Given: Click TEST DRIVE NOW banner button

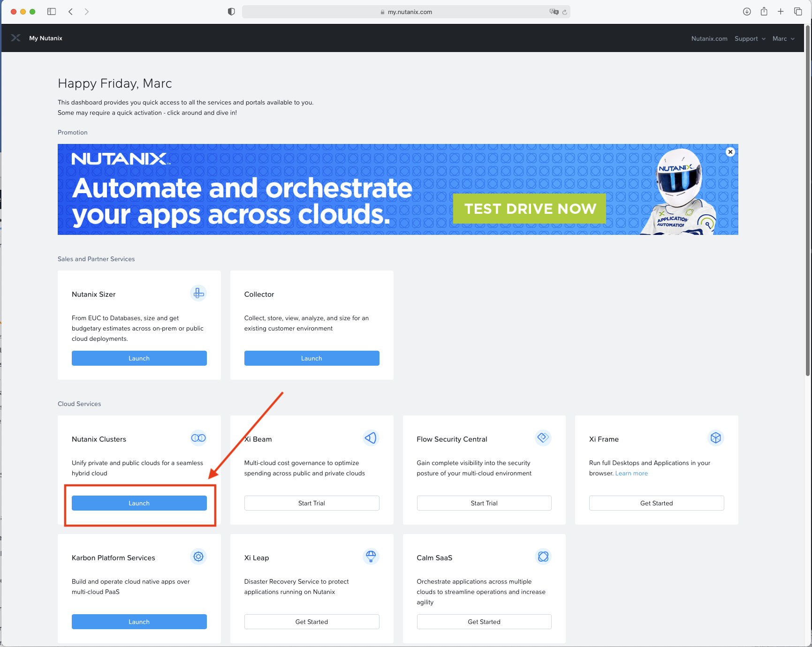Looking at the screenshot, I should [530, 209].
